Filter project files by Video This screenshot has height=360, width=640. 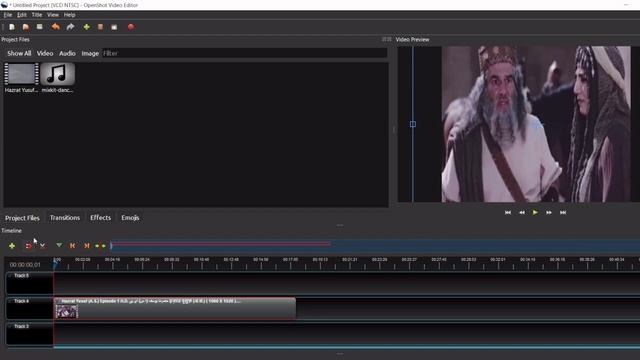point(45,53)
